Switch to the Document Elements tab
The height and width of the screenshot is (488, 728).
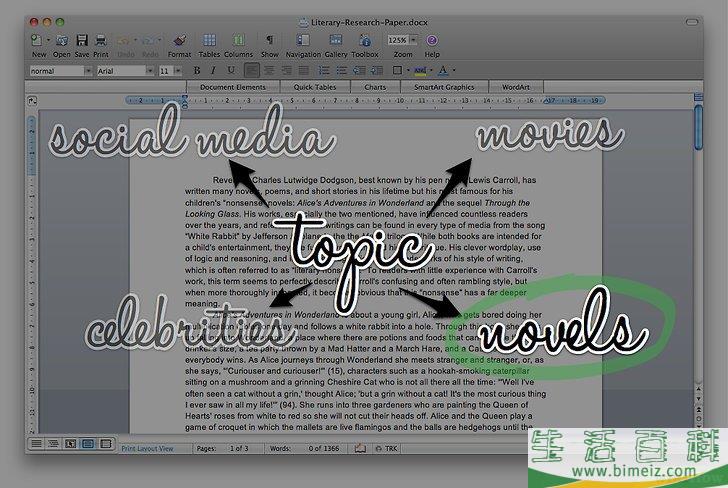coord(233,87)
